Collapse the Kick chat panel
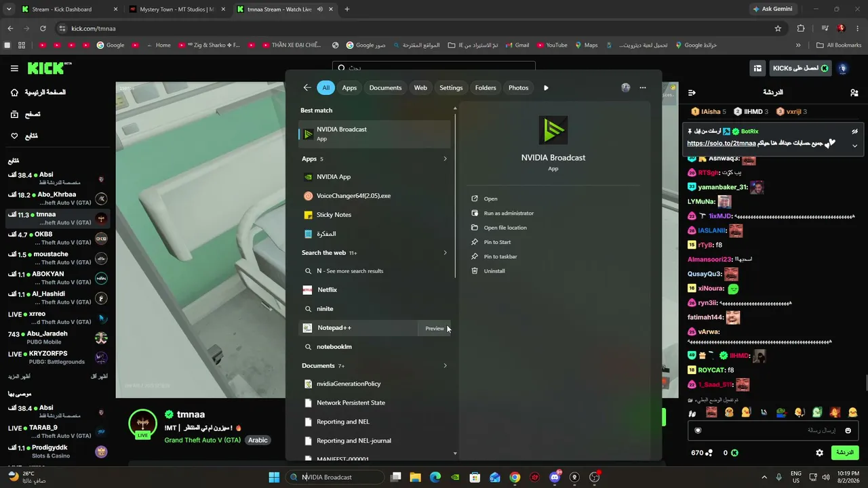Image resolution: width=868 pixels, height=488 pixels. point(692,92)
